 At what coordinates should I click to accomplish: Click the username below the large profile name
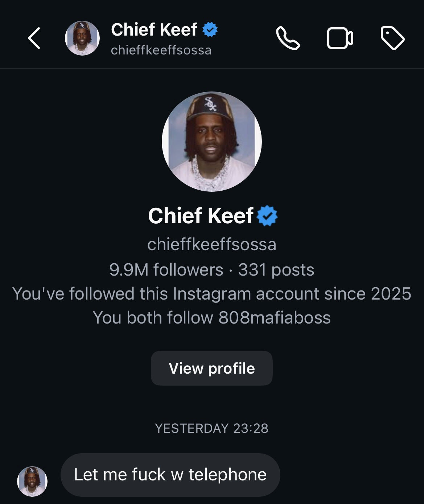pos(212,244)
